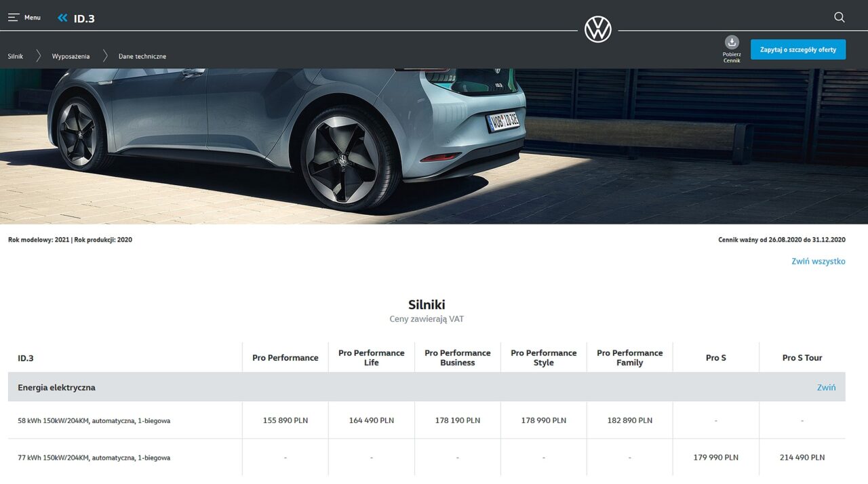Screen dimensions: 868x484
Task: Click the Menu label
Action: click(x=33, y=18)
